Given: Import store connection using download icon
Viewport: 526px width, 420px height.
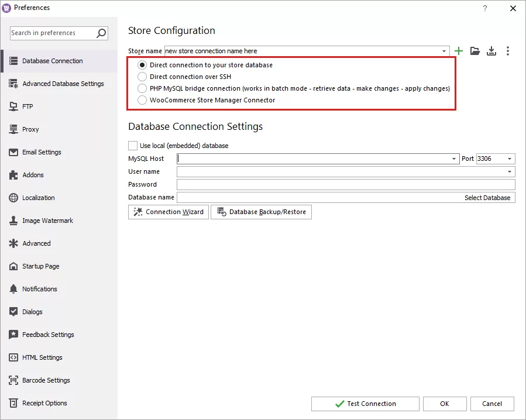Looking at the screenshot, I should (x=491, y=51).
